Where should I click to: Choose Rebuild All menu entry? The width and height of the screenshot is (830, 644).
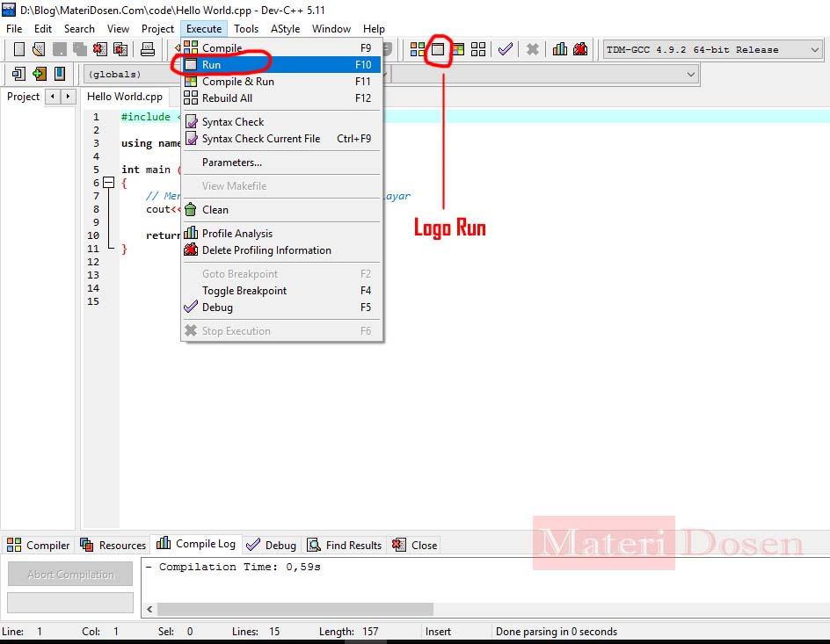click(x=281, y=98)
